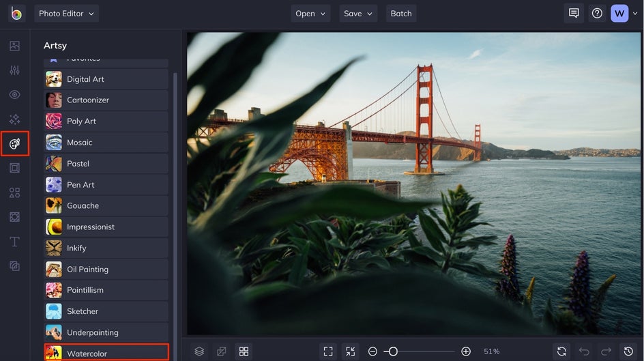Click the collapse to actual size icon
The height and width of the screenshot is (361, 644).
tap(351, 351)
